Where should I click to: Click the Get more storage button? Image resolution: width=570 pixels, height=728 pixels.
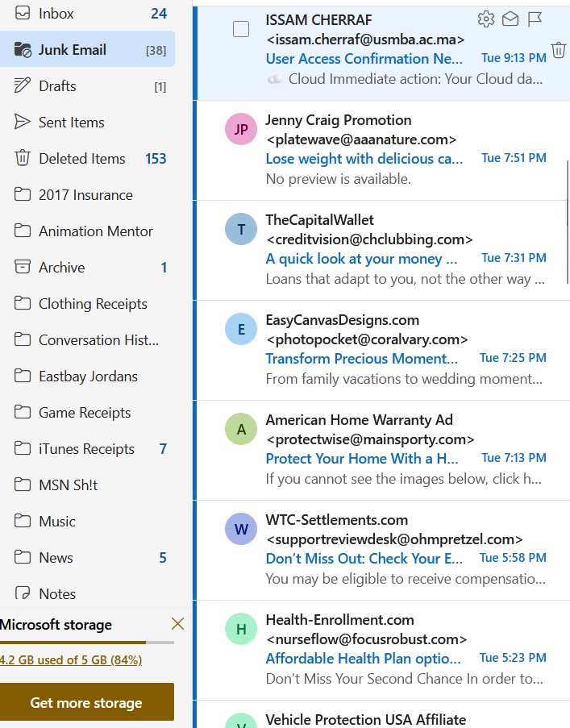tap(86, 702)
